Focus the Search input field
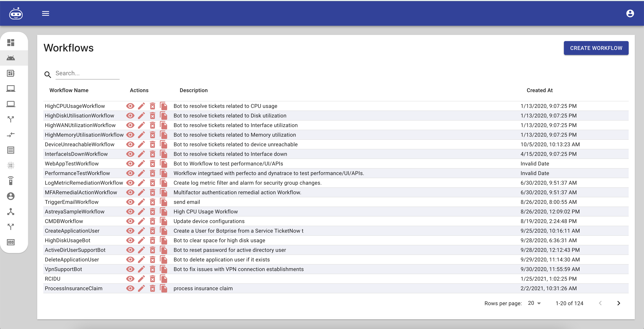 pos(87,73)
